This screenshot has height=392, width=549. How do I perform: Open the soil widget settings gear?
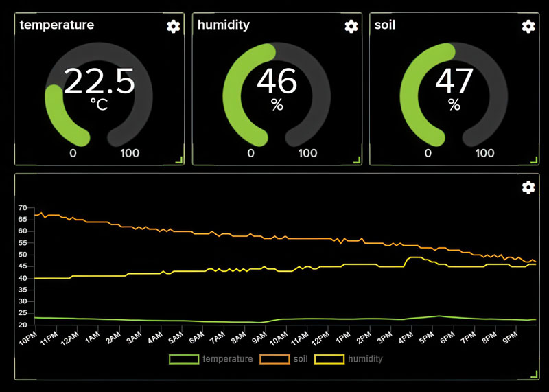pos(528,26)
